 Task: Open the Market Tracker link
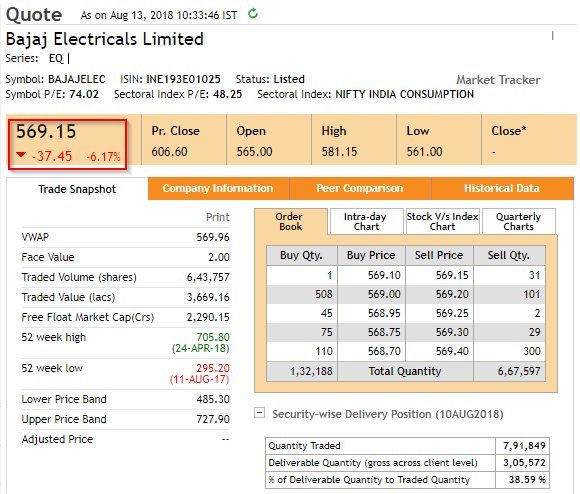pos(498,80)
